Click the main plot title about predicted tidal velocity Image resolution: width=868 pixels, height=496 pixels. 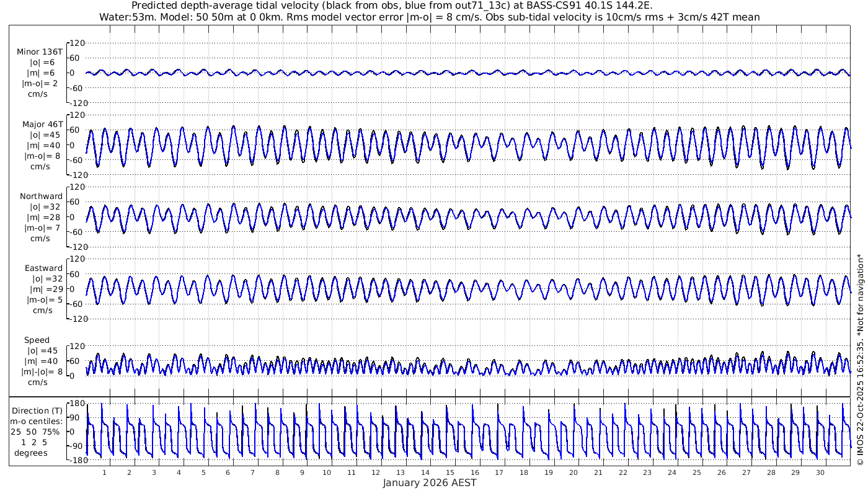tap(392, 6)
